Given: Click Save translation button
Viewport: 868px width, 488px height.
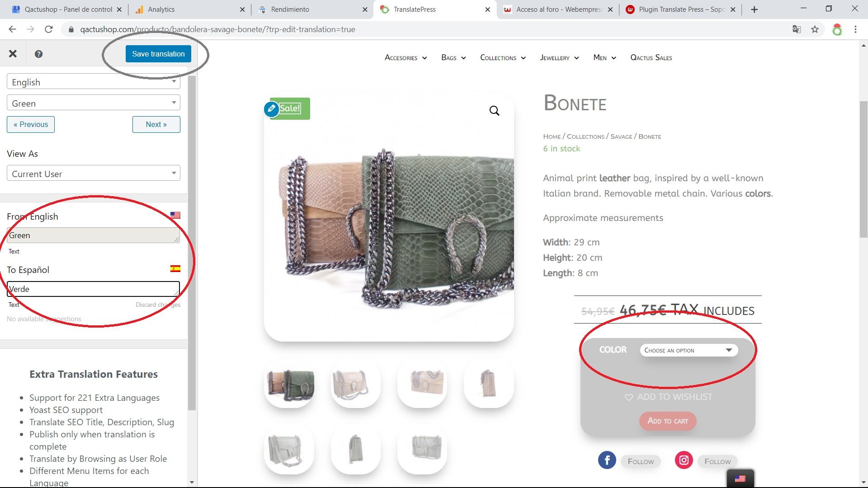Looking at the screenshot, I should click(158, 54).
